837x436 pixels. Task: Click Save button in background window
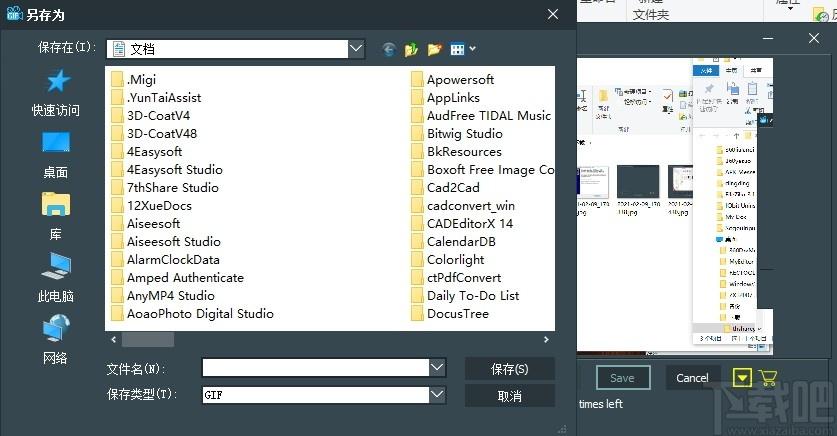623,378
